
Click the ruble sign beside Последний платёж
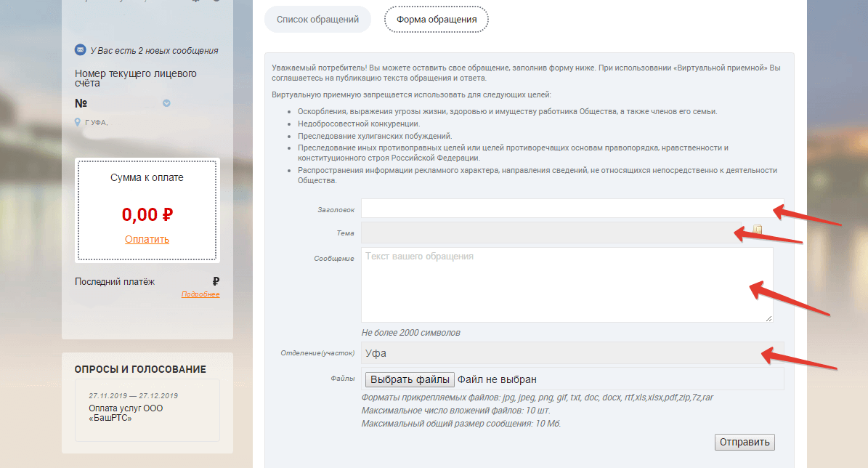click(216, 281)
